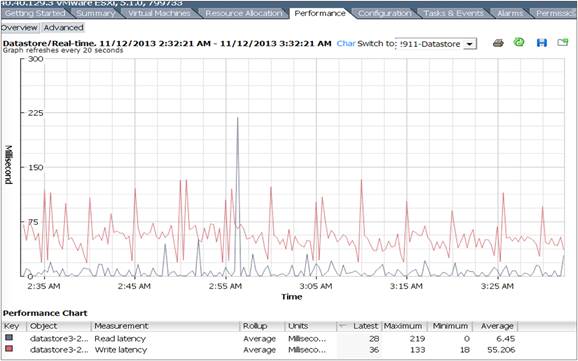Click the average value 55.206
578x361 pixels.
click(x=500, y=350)
